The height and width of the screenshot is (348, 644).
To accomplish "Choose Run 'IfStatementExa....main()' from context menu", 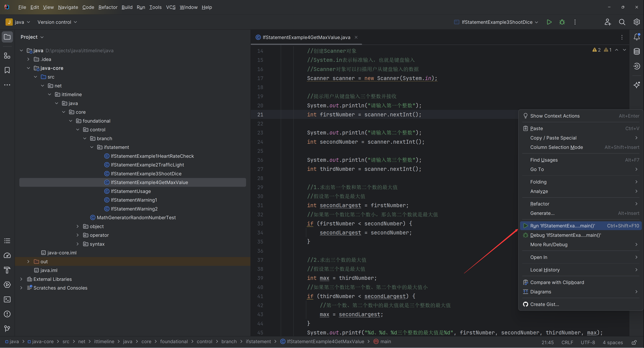I will click(x=581, y=226).
